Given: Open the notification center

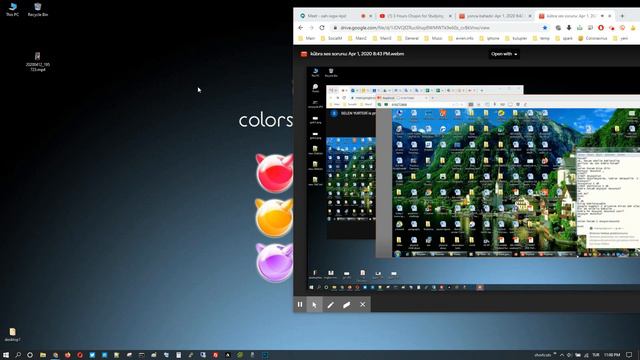Looking at the screenshot, I should [x=629, y=355].
